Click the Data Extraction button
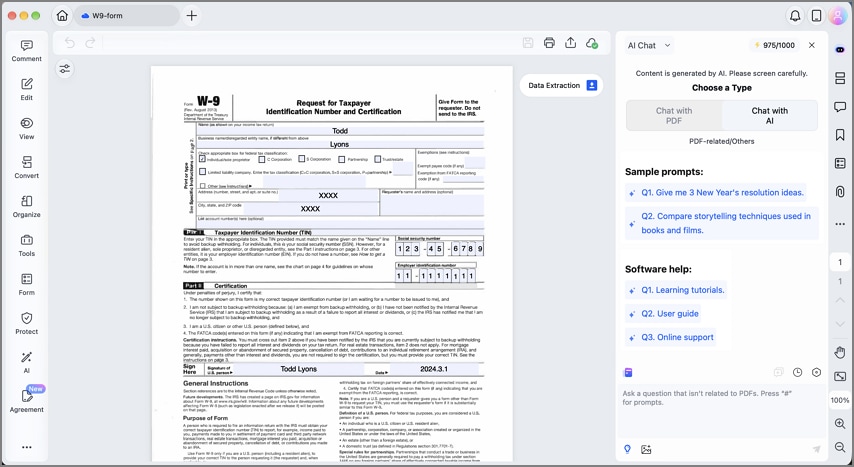Screen dimensions: 854x467 561,86
